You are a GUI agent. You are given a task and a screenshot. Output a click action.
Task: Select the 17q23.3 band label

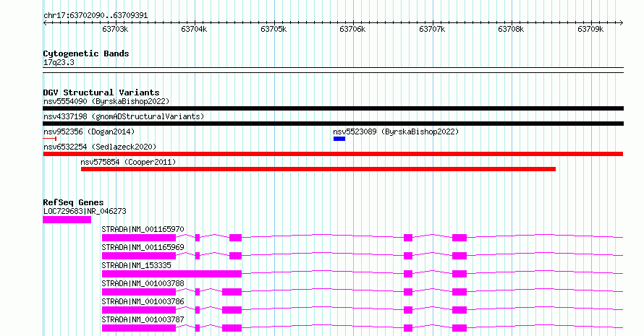(x=59, y=62)
